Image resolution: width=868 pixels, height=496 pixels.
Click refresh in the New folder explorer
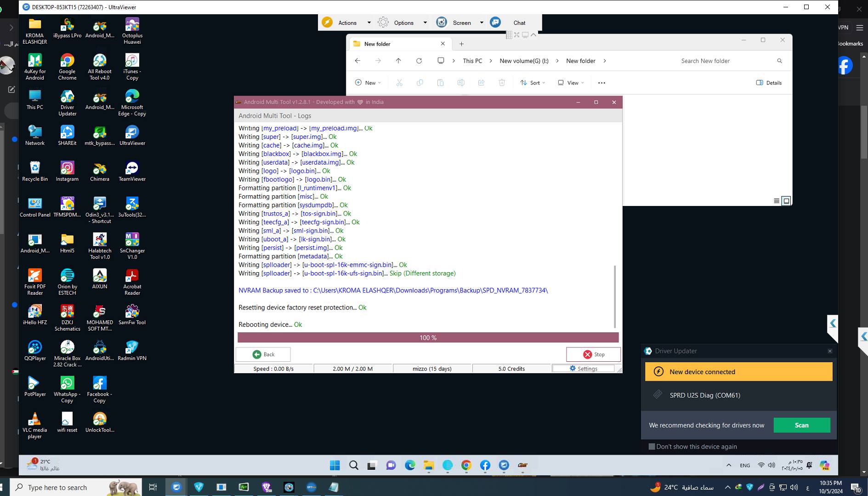point(419,61)
